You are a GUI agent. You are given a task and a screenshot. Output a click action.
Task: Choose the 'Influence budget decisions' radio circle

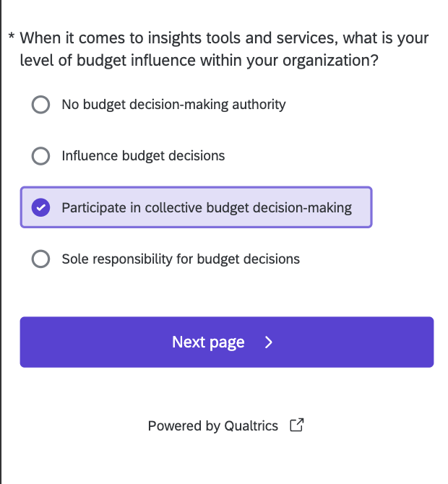(41, 156)
